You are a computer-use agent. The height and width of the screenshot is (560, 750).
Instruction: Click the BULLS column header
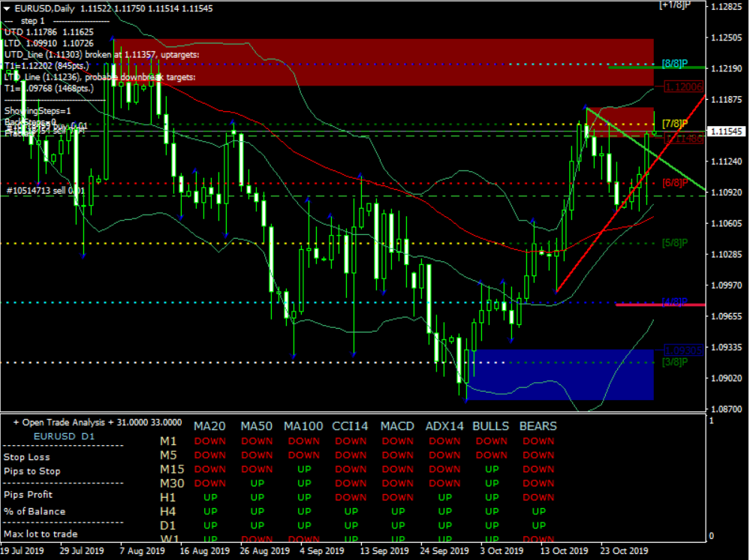click(x=491, y=426)
